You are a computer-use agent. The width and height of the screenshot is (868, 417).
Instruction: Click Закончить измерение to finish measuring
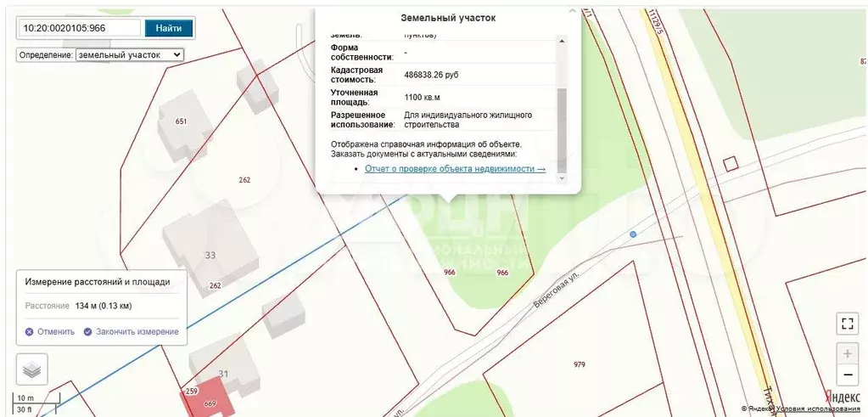(137, 332)
